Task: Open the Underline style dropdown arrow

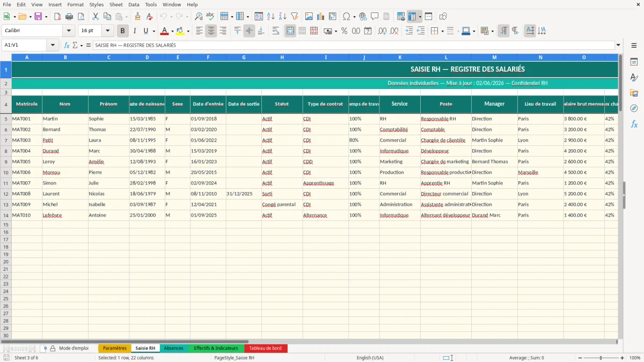Action: pos(153,31)
